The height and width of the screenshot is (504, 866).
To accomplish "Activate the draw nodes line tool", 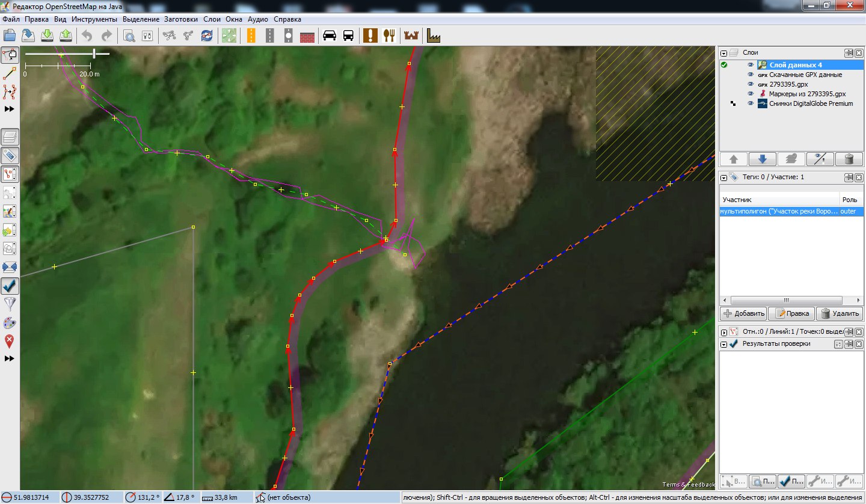I will pyautogui.click(x=10, y=73).
